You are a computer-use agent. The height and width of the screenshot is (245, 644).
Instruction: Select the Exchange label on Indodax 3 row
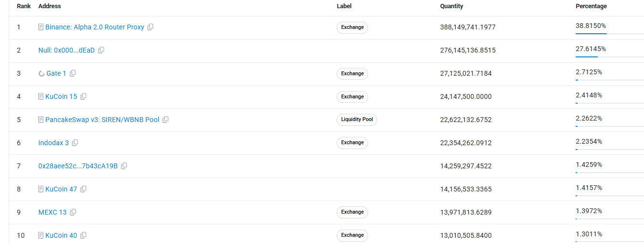click(352, 143)
